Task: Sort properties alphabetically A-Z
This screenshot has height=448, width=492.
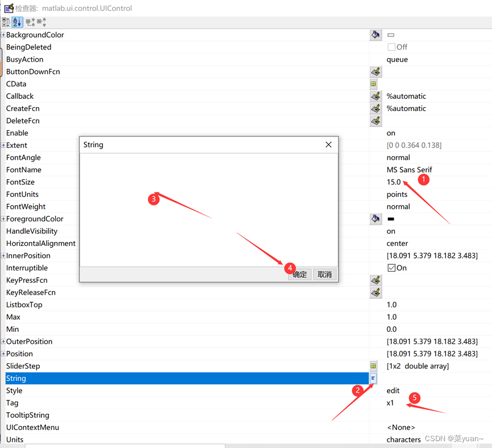Action: coord(17,22)
